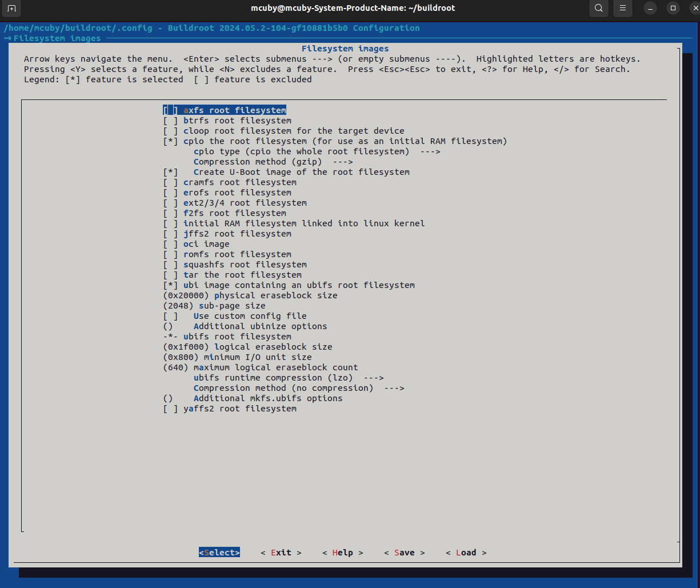Open ubifs runtime compression (lzo) submenu

(x=289, y=378)
